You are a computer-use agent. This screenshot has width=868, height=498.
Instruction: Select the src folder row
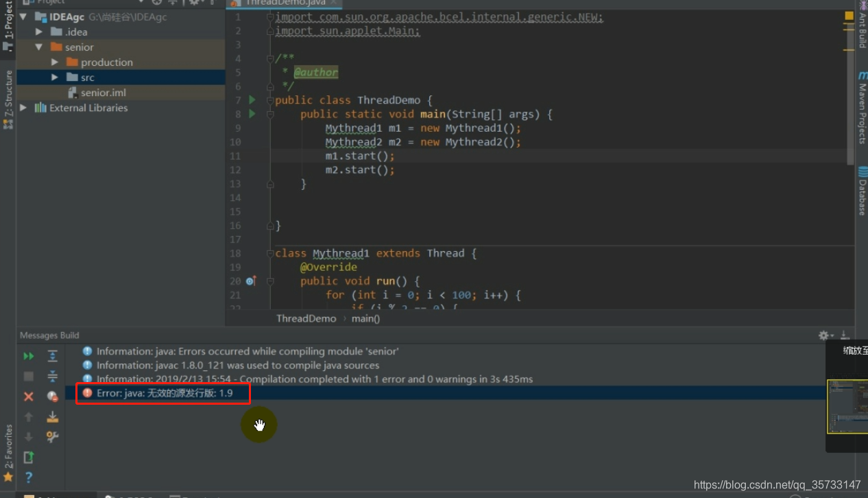[x=121, y=78]
